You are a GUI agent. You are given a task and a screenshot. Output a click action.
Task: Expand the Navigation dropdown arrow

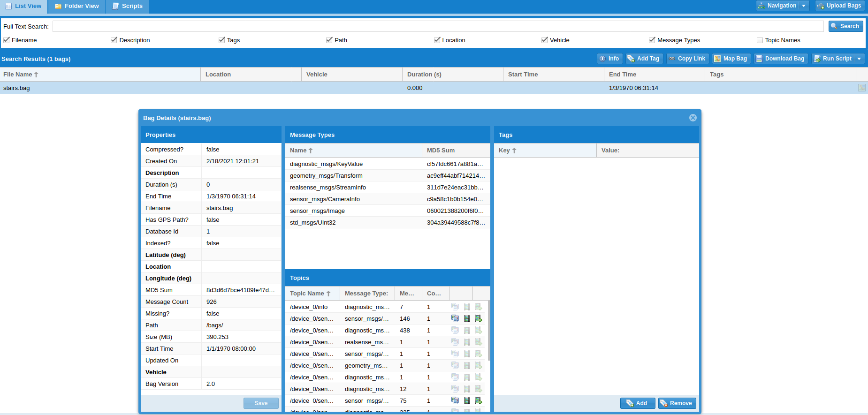click(x=804, y=6)
